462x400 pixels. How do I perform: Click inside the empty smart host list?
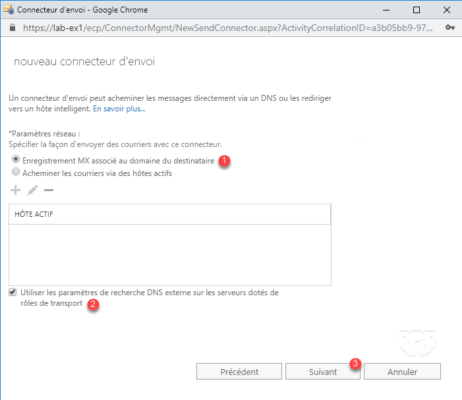(x=170, y=255)
